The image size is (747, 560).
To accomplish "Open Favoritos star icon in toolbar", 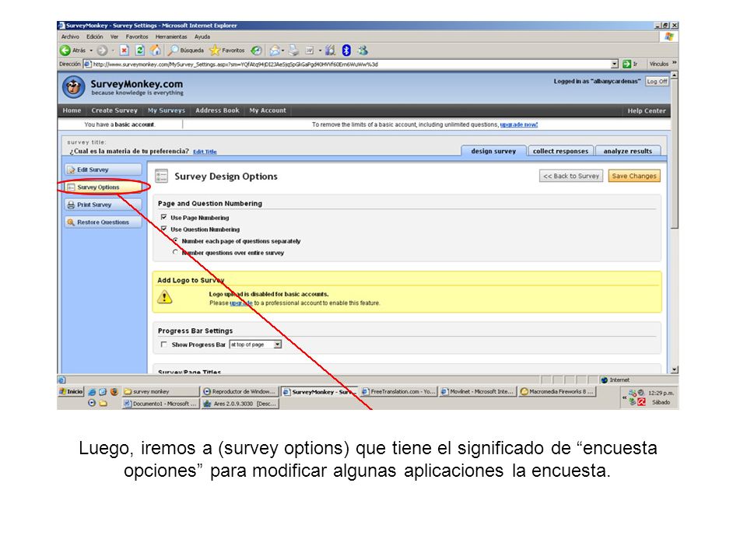I will [x=215, y=50].
